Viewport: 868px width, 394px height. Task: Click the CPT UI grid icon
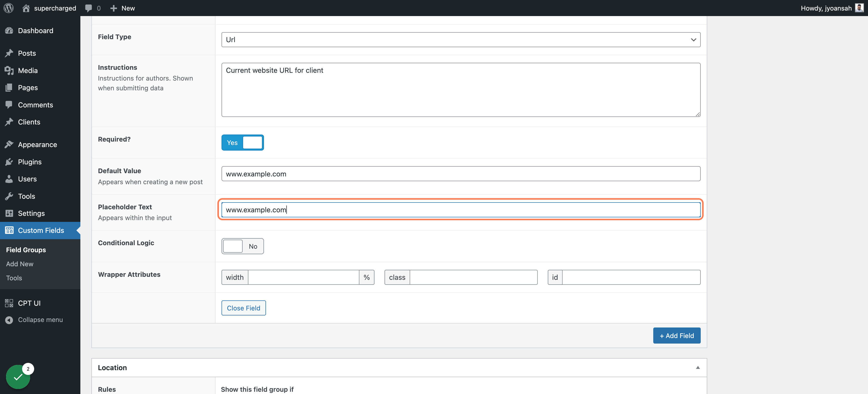click(9, 303)
